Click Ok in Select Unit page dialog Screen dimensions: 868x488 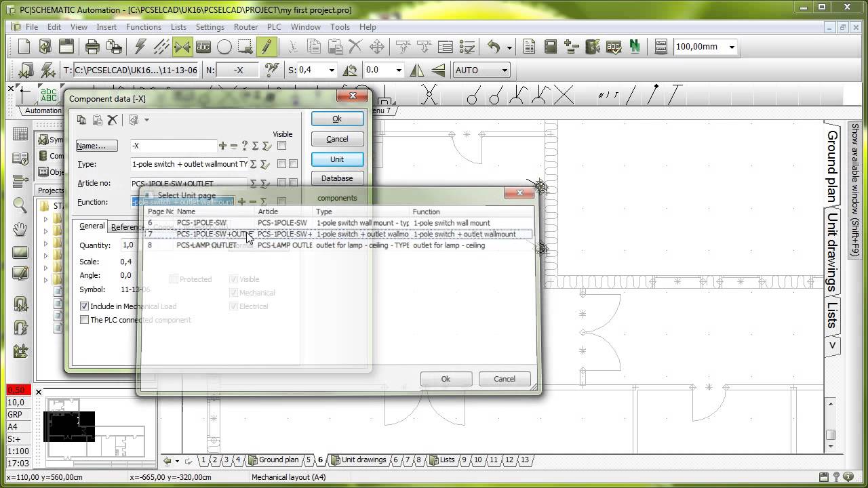(x=446, y=379)
